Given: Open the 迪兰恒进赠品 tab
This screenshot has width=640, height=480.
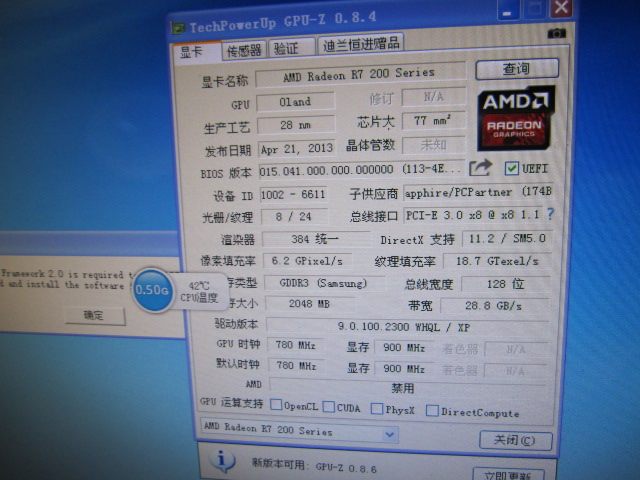Looking at the screenshot, I should (361, 43).
